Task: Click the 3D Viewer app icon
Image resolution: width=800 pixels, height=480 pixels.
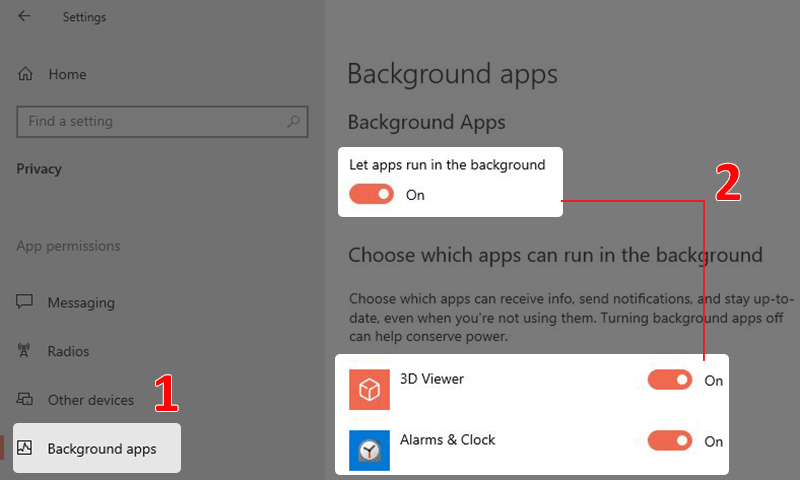Action: point(369,390)
